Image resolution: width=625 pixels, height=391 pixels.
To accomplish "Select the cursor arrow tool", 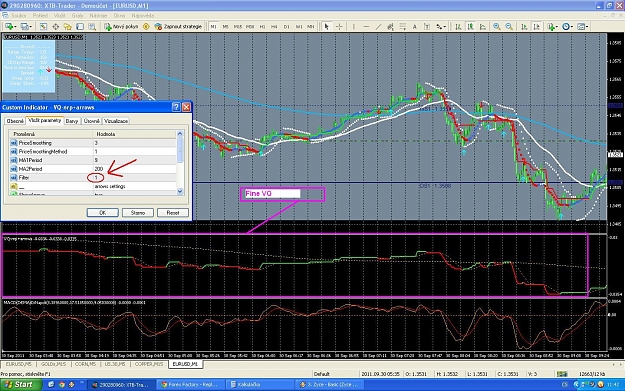I will point(326,27).
